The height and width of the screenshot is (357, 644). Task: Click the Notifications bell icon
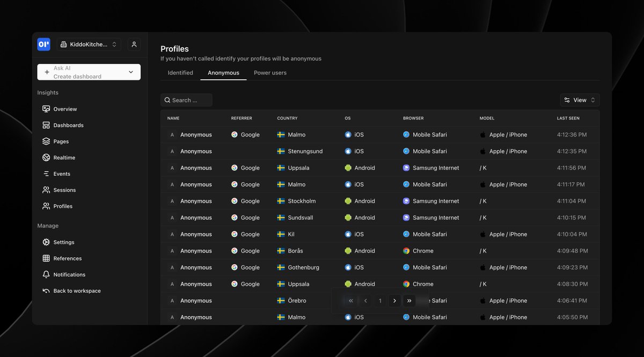click(x=46, y=274)
